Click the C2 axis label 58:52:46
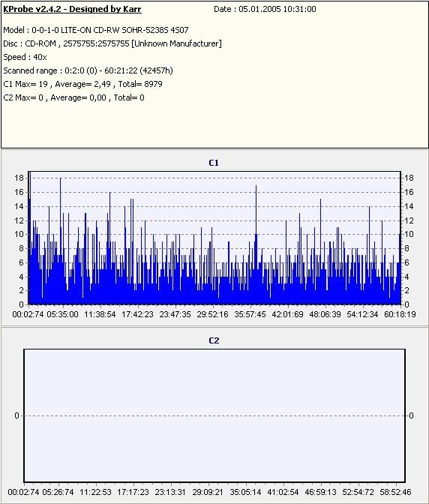This screenshot has width=429, height=504. click(395, 492)
